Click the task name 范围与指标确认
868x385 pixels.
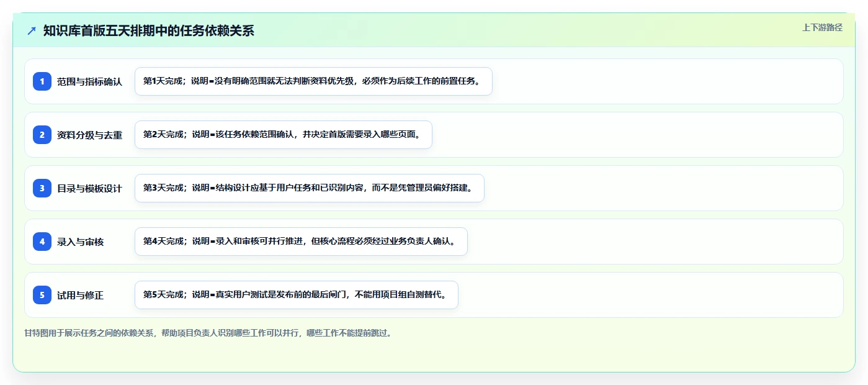click(x=89, y=81)
